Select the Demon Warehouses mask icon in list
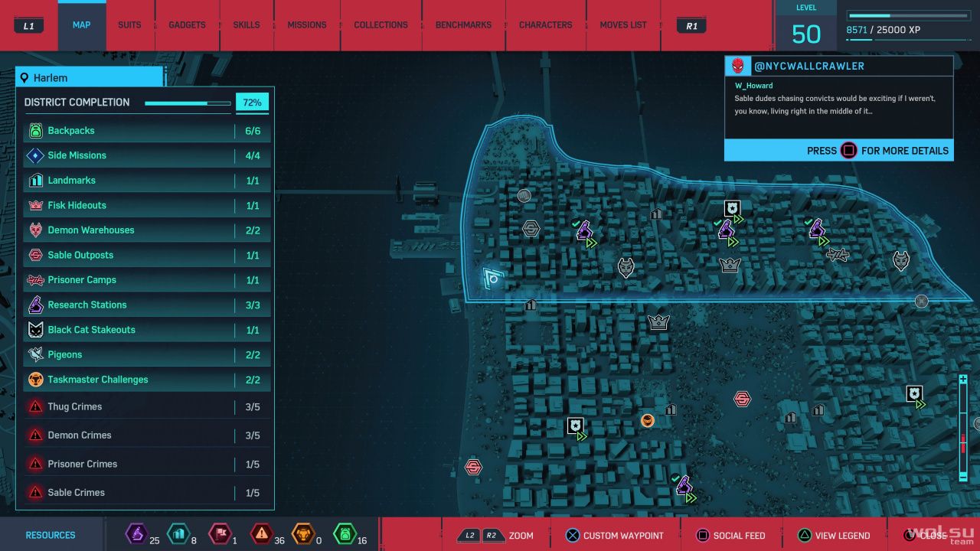980x551 pixels. (35, 230)
